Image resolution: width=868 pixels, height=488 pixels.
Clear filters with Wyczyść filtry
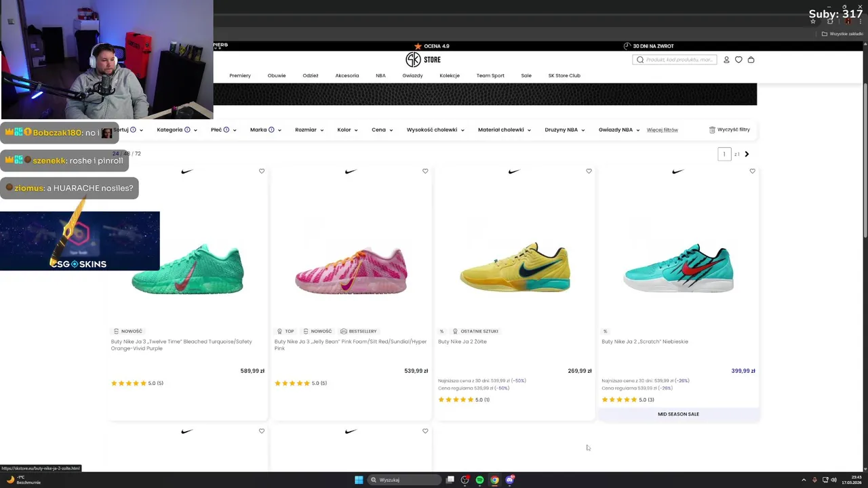tap(730, 129)
